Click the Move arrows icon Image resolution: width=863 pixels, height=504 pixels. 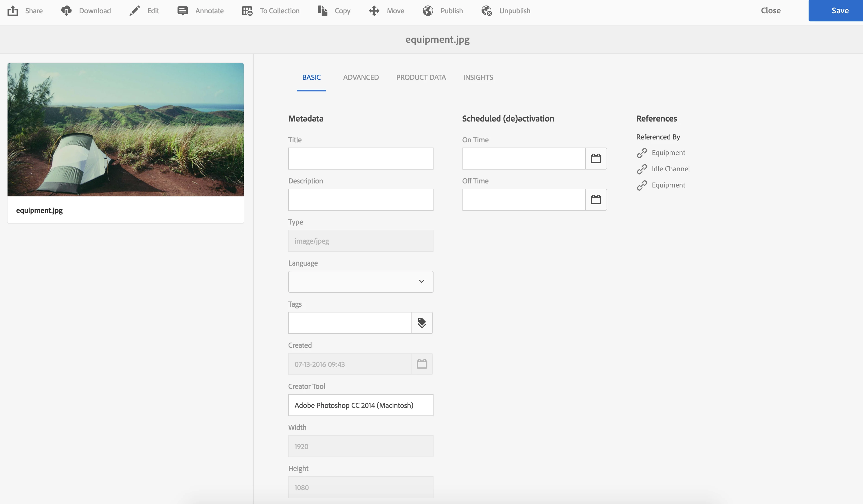pyautogui.click(x=374, y=11)
